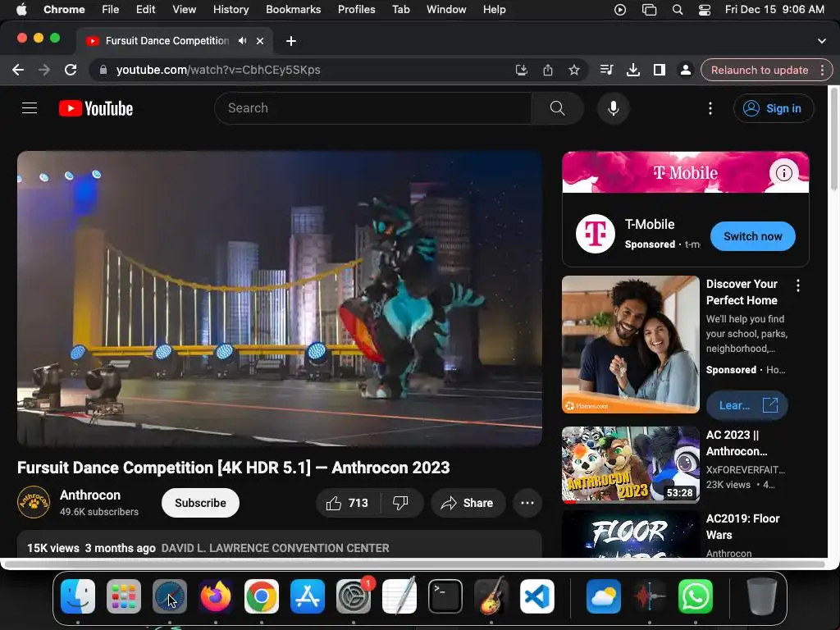Image resolution: width=840 pixels, height=630 pixels.
Task: Open GarageBand from the Dock
Action: (x=491, y=596)
